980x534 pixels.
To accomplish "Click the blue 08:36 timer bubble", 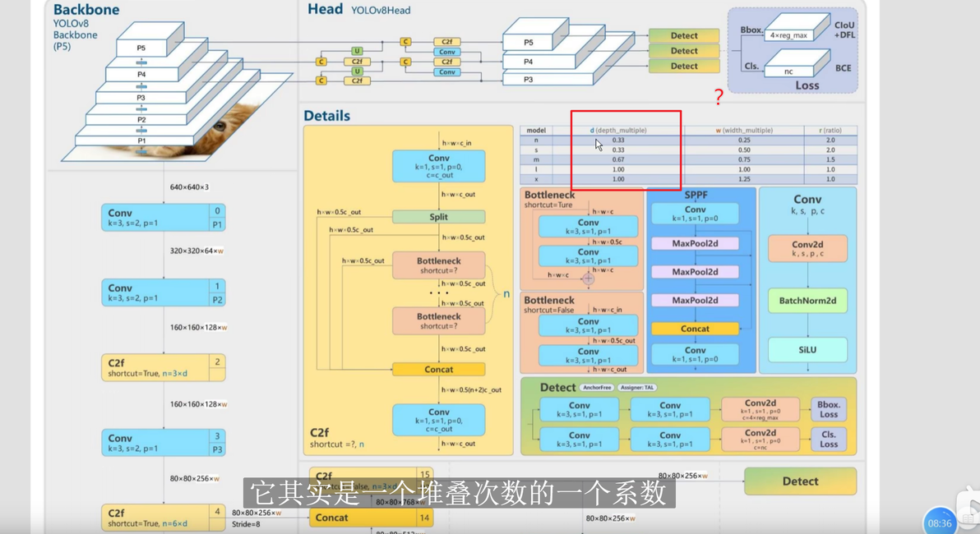I will coord(940,522).
